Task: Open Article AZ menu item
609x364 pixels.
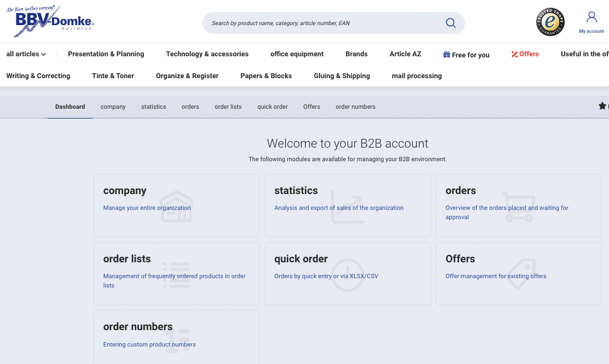Action: [405, 54]
